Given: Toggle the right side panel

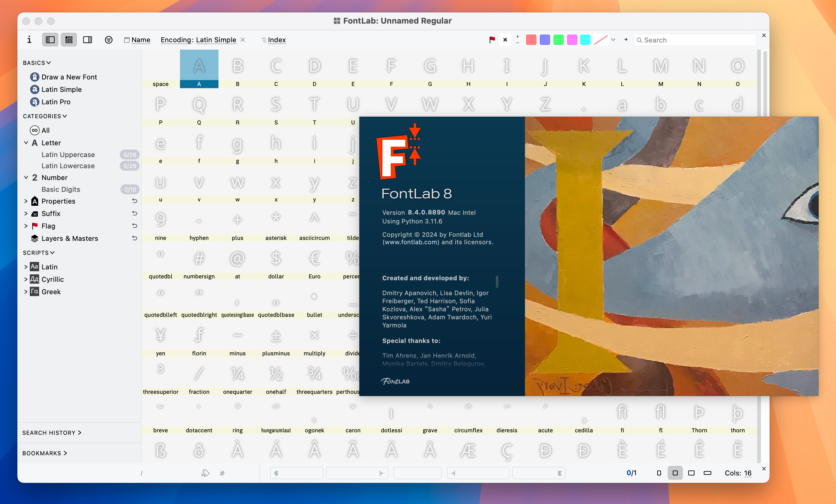Looking at the screenshot, I should (x=88, y=40).
